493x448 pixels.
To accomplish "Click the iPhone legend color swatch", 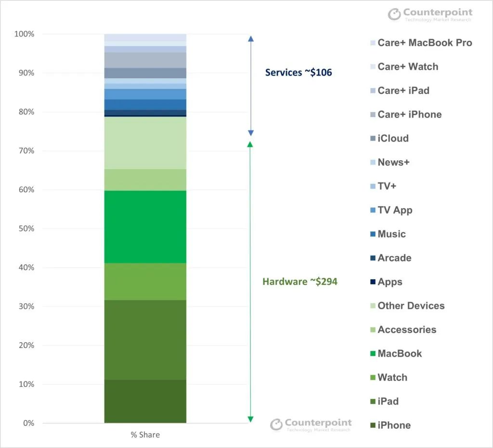I will tap(373, 425).
